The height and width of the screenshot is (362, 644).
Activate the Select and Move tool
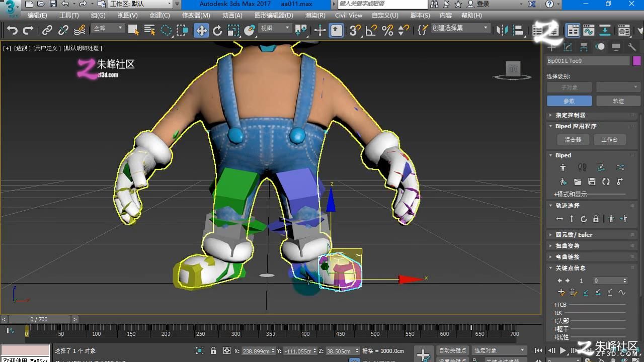click(201, 31)
